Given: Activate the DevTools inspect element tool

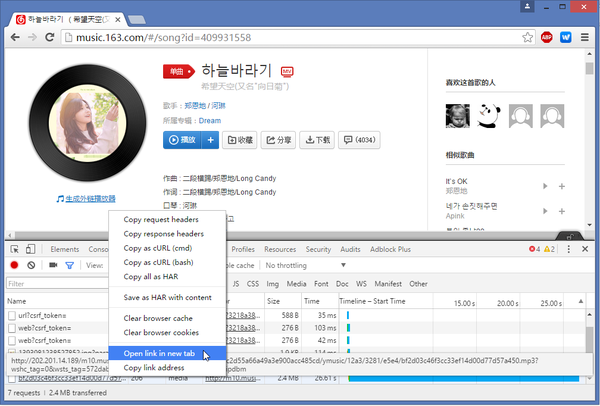Looking at the screenshot, I should click(15, 249).
